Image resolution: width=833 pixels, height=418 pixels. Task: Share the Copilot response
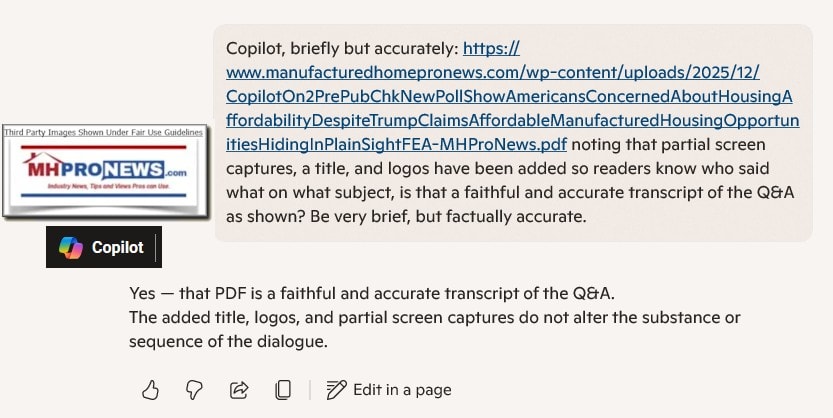tap(239, 390)
